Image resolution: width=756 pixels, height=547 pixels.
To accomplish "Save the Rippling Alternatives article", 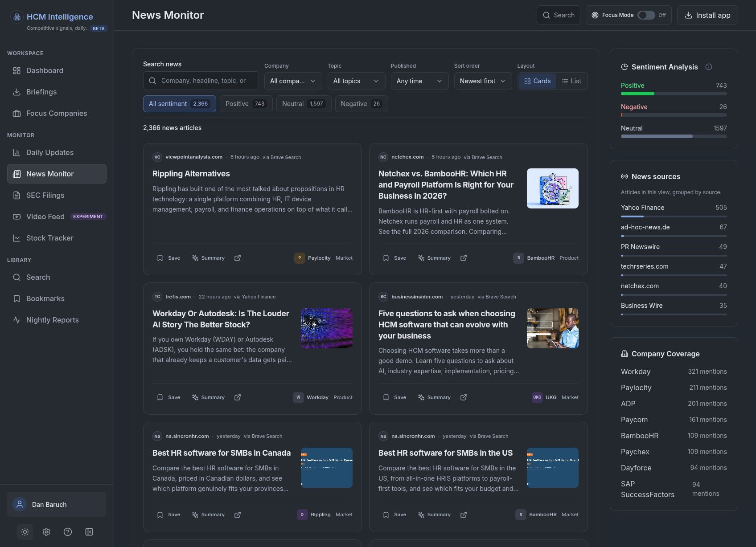I will (x=168, y=258).
